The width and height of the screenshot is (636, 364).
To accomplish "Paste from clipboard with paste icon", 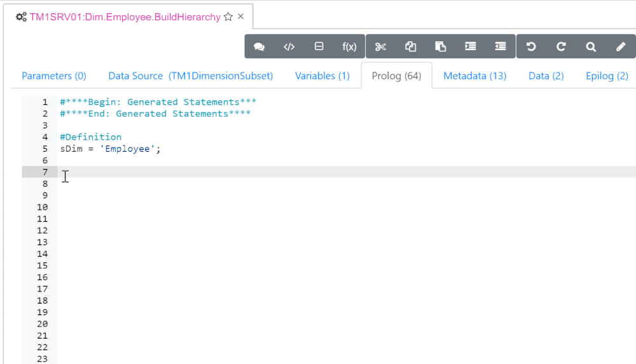I will 441,46.
